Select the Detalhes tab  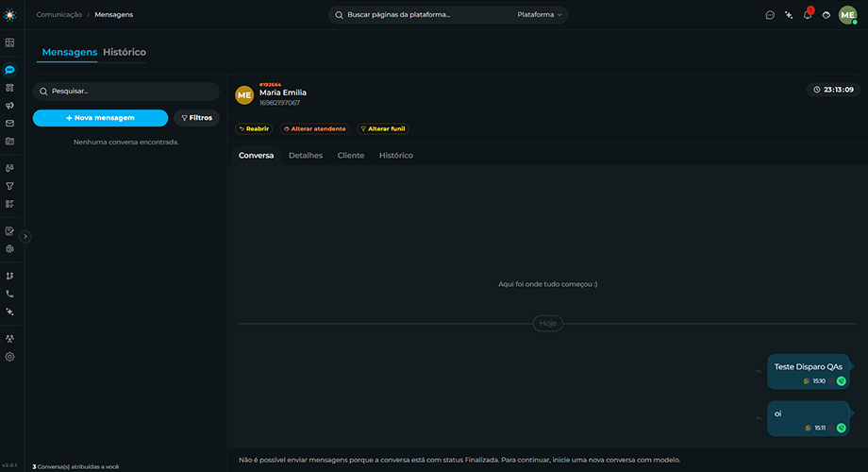point(306,156)
